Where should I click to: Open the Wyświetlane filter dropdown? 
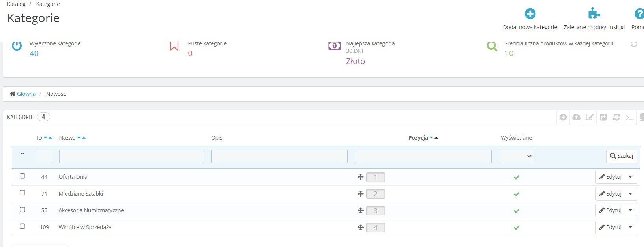click(516, 156)
